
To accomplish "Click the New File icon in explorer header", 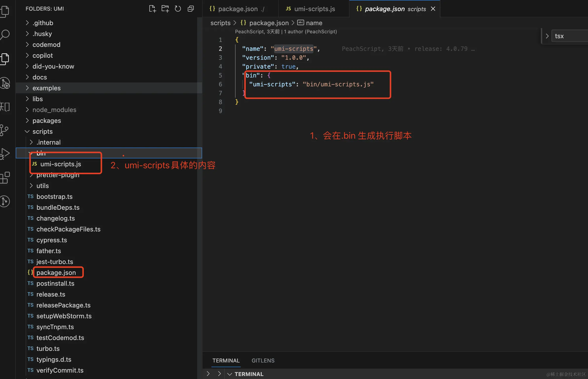I will point(152,9).
